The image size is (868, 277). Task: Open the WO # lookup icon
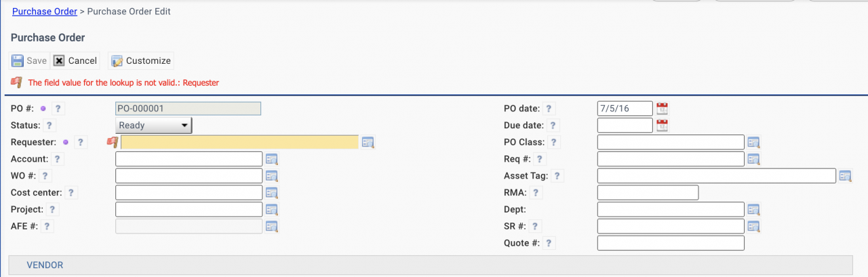point(272,177)
